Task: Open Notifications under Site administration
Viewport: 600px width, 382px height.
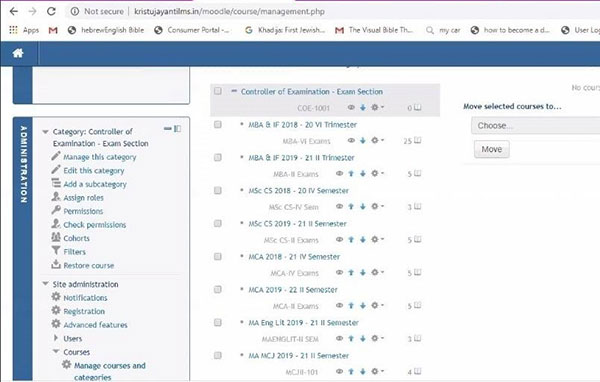Action: pos(85,298)
